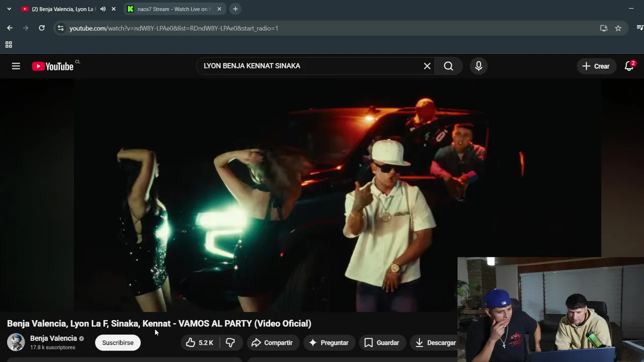The image size is (644, 362).
Task: Close the naos7 Stream tab
Action: (x=219, y=9)
